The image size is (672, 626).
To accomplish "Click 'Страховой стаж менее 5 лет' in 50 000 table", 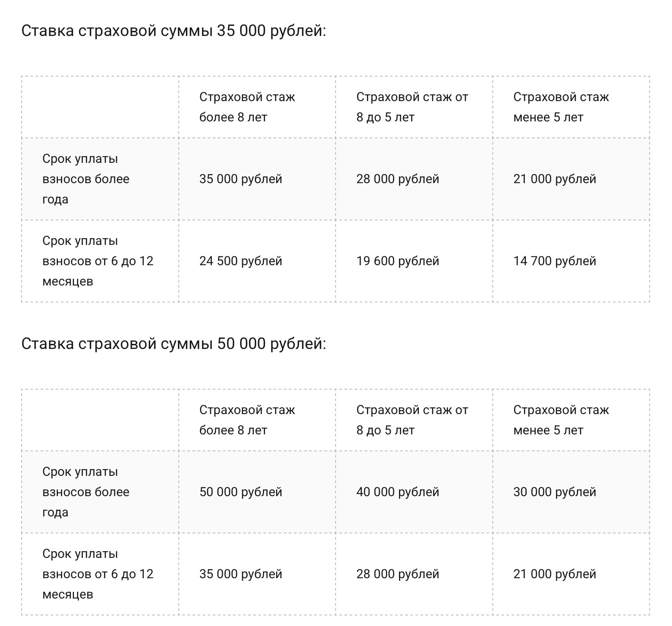I will pos(561,420).
